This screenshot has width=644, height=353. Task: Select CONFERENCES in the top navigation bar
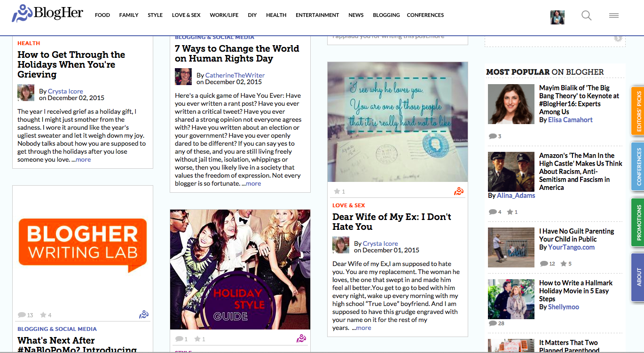pyautogui.click(x=425, y=15)
